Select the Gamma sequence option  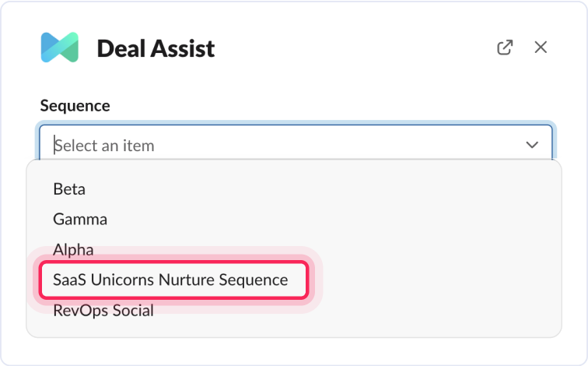80,219
